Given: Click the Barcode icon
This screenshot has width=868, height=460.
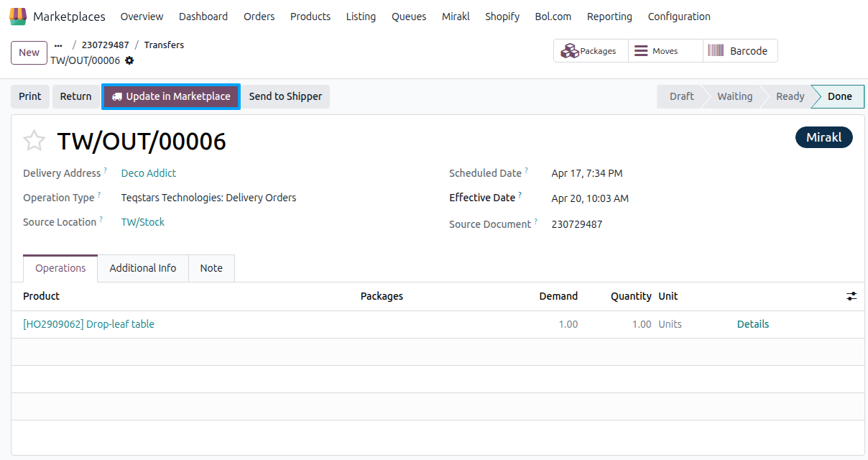Looking at the screenshot, I should click(716, 50).
